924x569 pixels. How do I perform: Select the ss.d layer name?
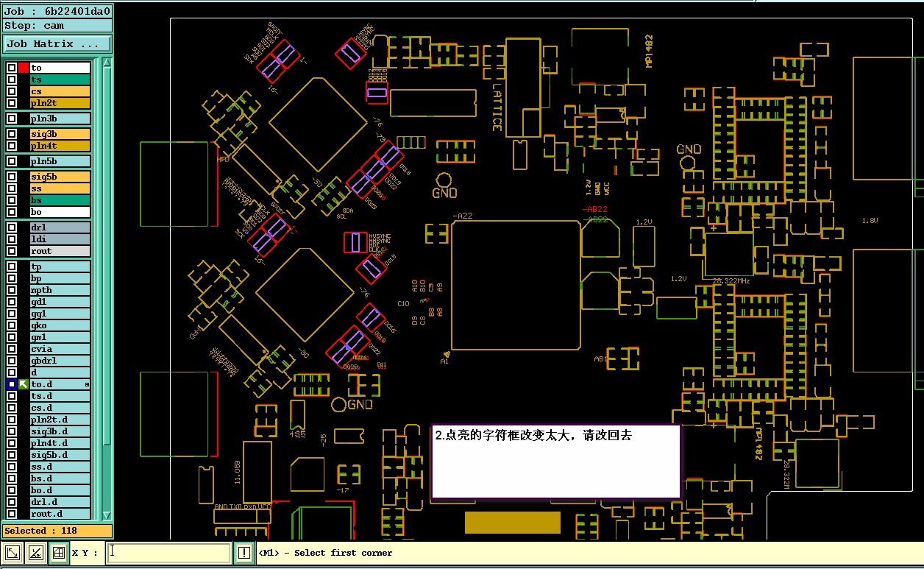[60, 467]
